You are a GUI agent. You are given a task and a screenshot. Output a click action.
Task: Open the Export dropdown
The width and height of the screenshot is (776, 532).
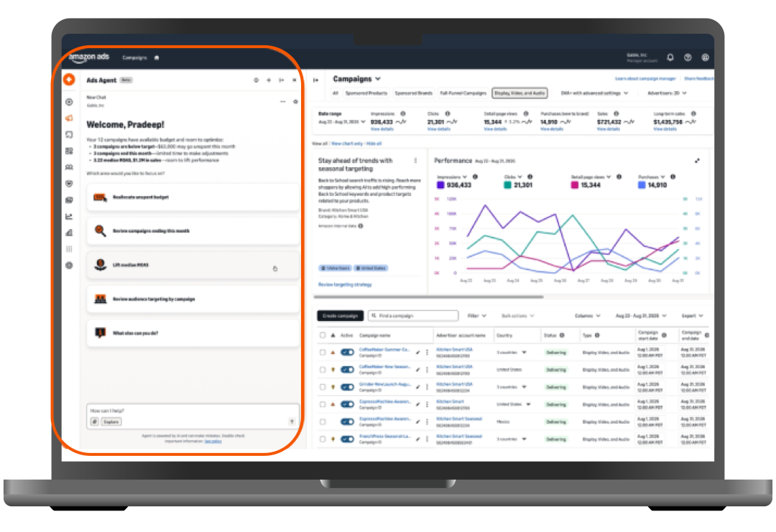(x=693, y=315)
